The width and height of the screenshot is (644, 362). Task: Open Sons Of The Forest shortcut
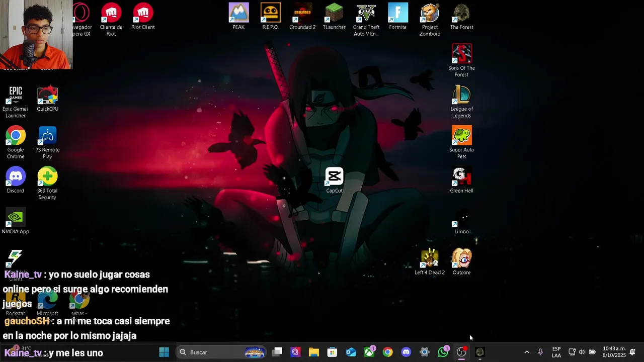[461, 60]
